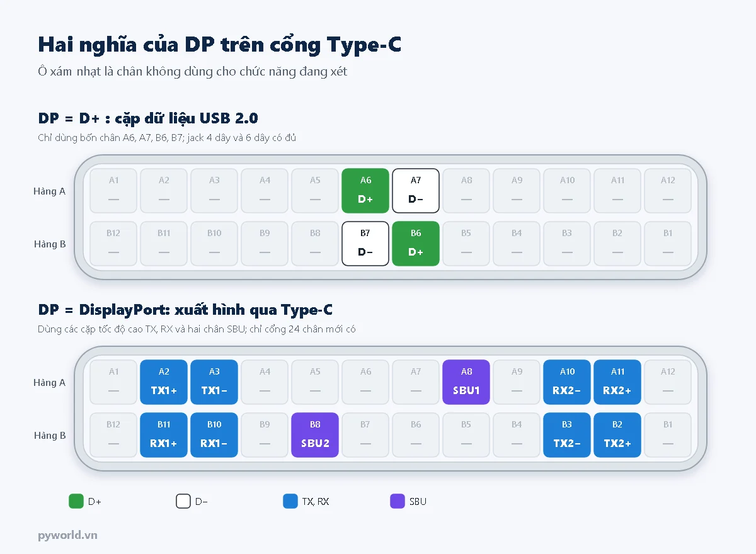Click the subtitle 'Ô xám nhạt là chân không dùng'
The width and height of the screenshot is (756, 554).
[x=123, y=71]
